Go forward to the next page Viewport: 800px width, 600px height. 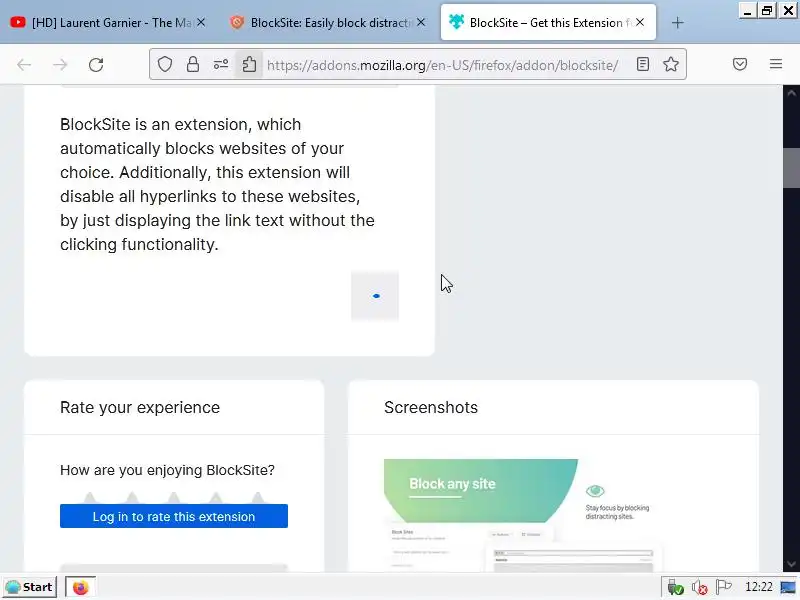(60, 64)
